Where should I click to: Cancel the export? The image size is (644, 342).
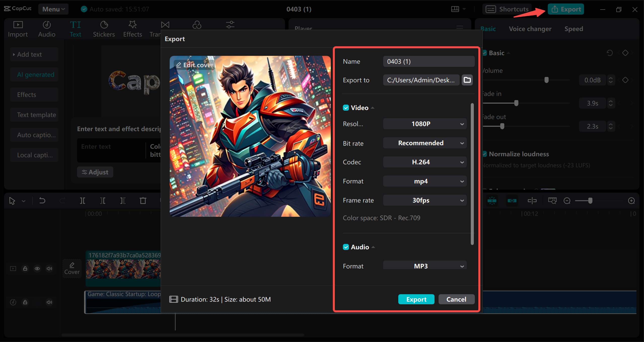coord(456,299)
